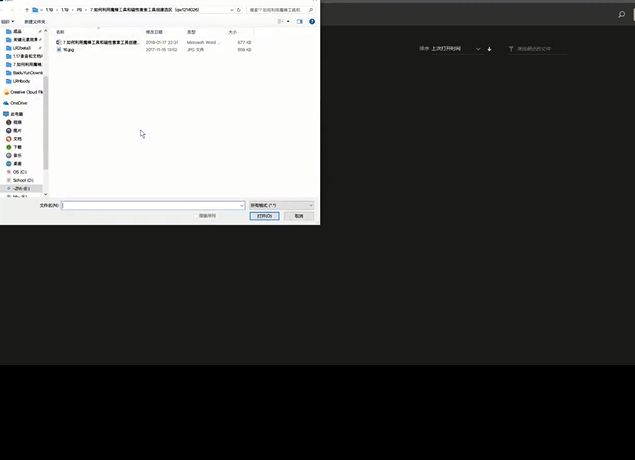This screenshot has height=460, width=635.
Task: Toggle the preview pane icon
Action: click(300, 21)
